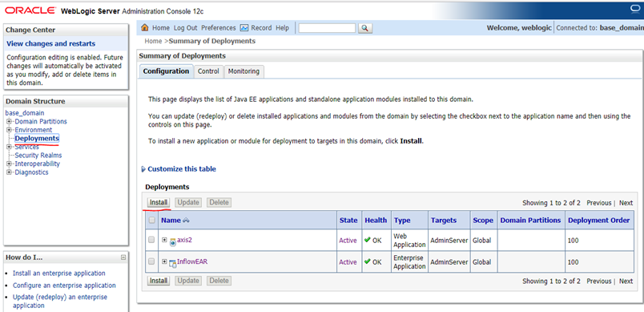Click the Name column sort arrow icon
The image size is (644, 312).
(x=186, y=221)
